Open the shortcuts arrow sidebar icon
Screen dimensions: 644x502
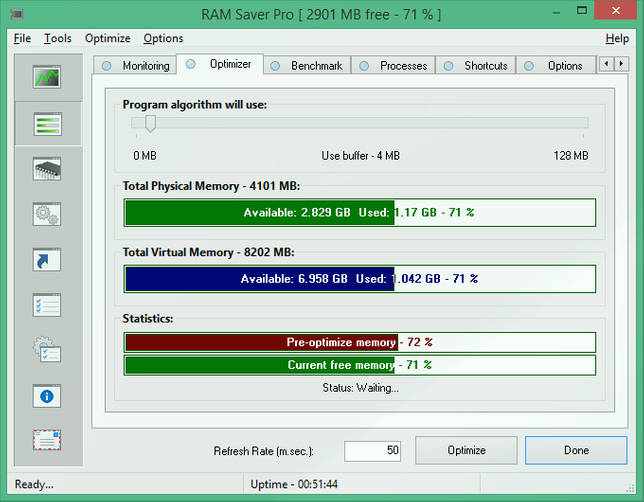(47, 260)
